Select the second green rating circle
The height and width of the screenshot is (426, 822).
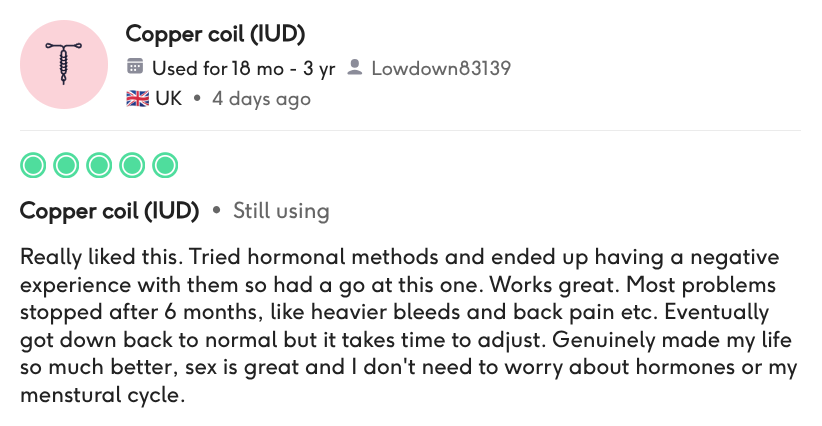[66, 166]
